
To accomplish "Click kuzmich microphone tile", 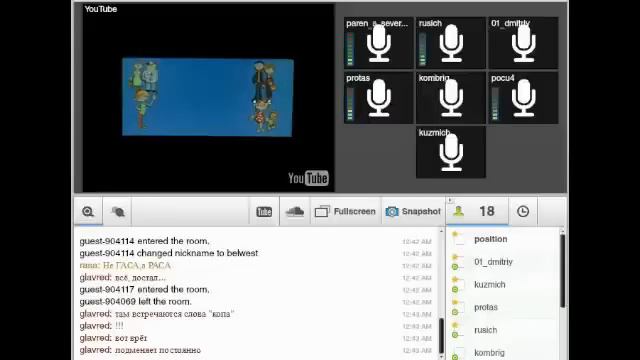I will click(x=451, y=152).
